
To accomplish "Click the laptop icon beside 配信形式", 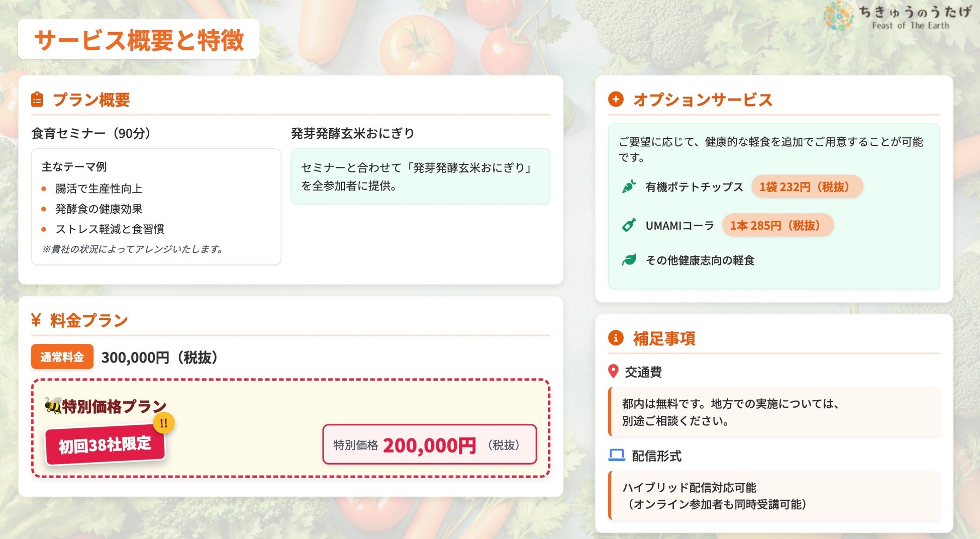I will tap(617, 456).
